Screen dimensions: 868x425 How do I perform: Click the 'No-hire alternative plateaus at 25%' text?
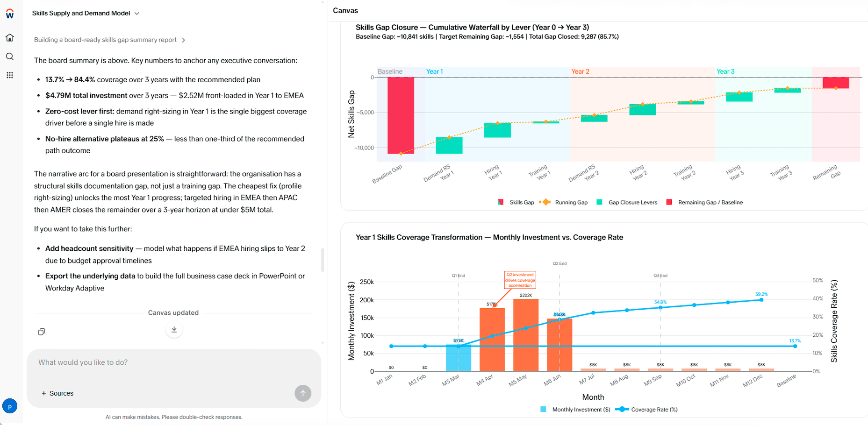click(105, 139)
